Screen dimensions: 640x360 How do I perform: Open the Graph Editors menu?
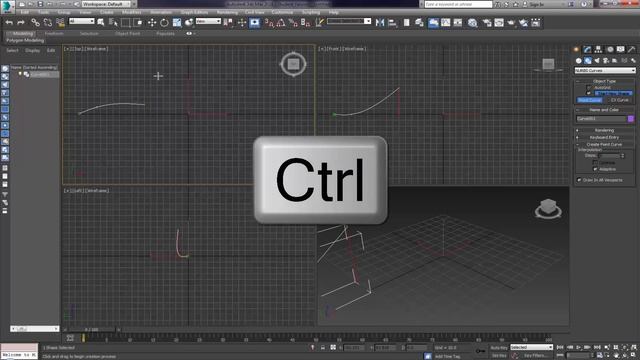(194, 12)
